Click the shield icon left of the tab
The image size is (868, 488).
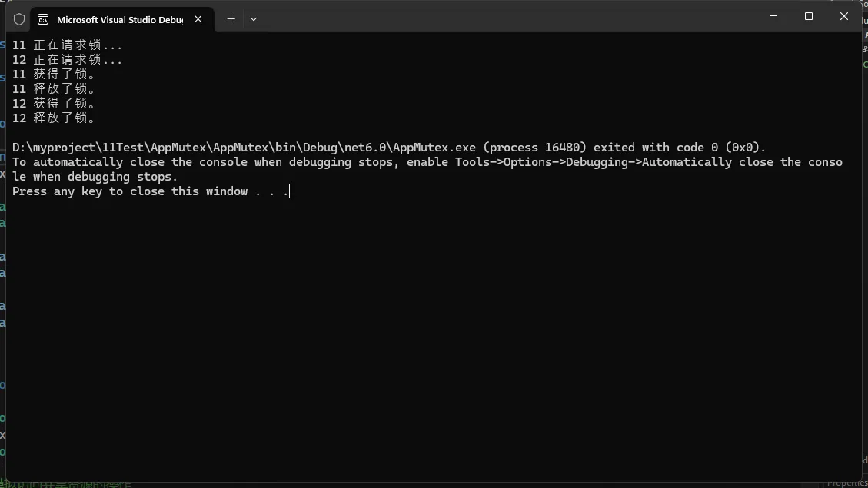tap(19, 19)
